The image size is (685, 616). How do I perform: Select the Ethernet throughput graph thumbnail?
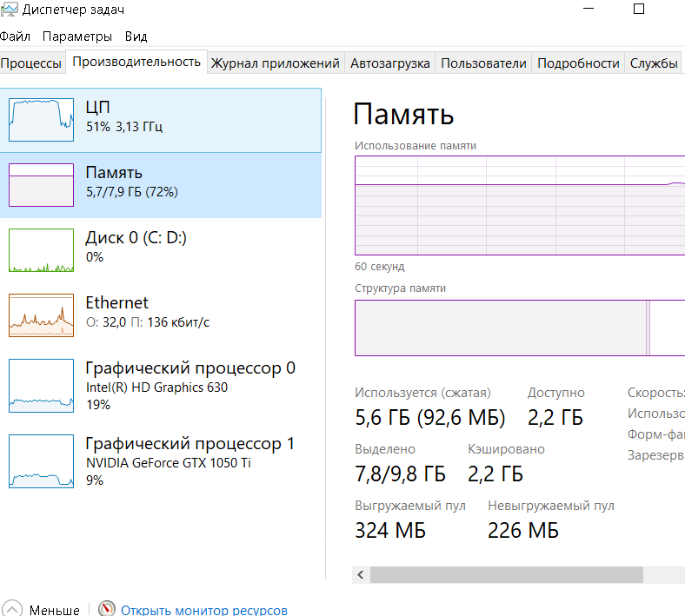pos(41,315)
